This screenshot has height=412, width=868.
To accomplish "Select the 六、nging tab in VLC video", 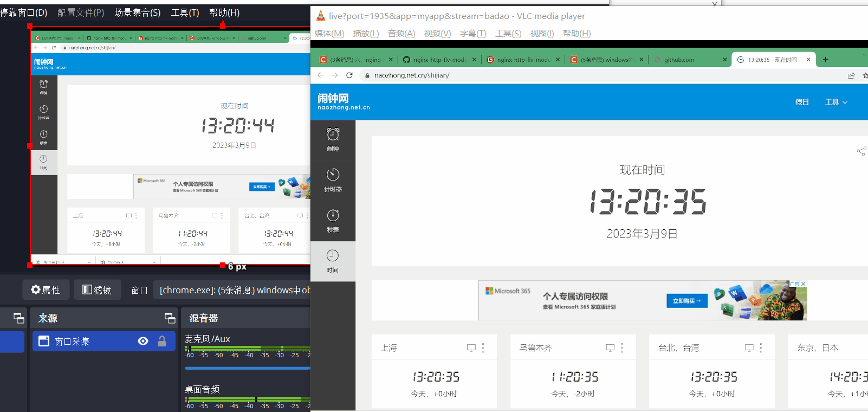I will [355, 60].
